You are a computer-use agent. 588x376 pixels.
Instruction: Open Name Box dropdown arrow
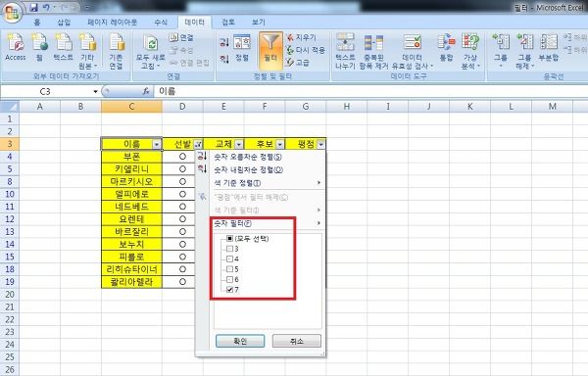tap(96, 91)
